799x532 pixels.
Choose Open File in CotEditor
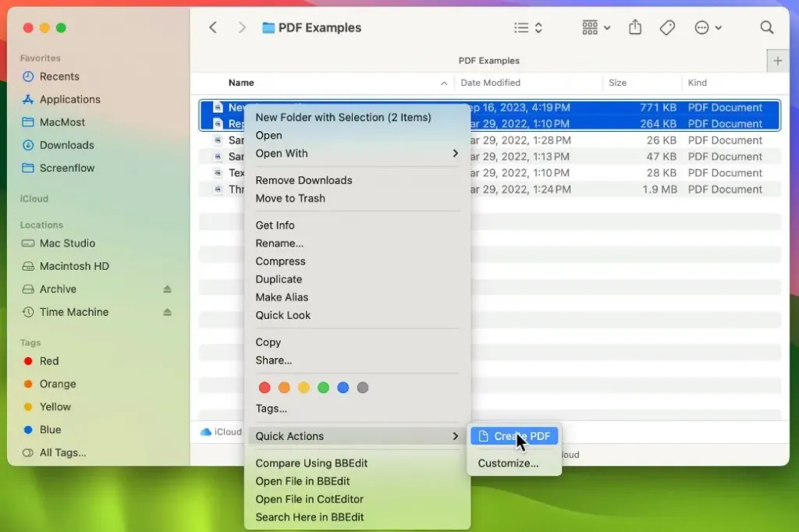pyautogui.click(x=309, y=499)
